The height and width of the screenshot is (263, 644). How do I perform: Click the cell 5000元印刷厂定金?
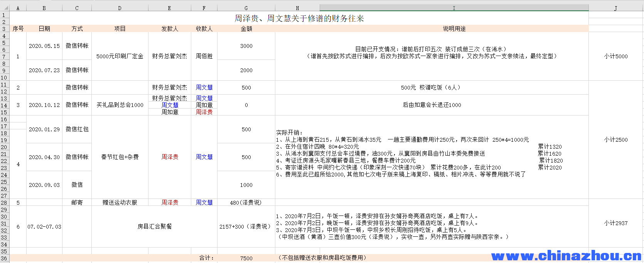[120, 56]
